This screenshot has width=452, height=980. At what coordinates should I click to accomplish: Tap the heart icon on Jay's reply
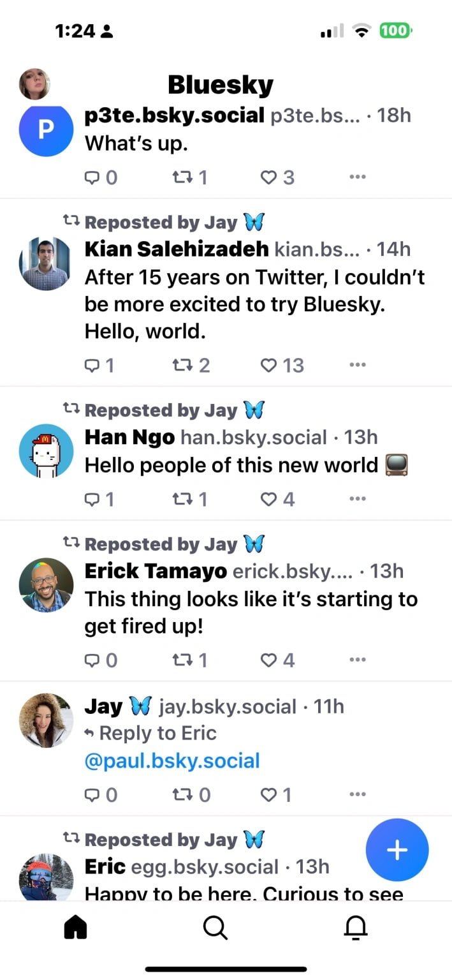268,794
